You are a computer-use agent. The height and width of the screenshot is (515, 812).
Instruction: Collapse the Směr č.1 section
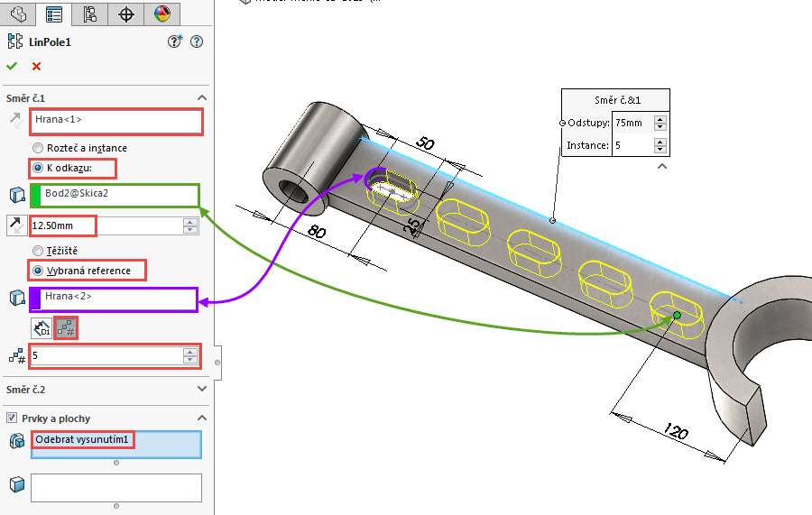[201, 97]
